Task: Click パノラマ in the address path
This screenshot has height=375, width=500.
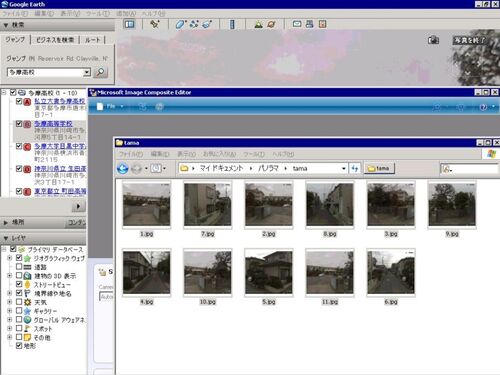Action: pyautogui.click(x=269, y=168)
